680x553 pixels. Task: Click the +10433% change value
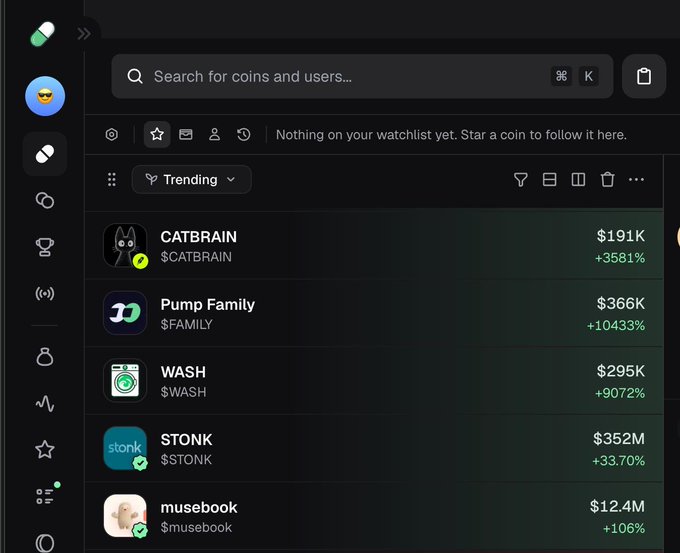(616, 325)
